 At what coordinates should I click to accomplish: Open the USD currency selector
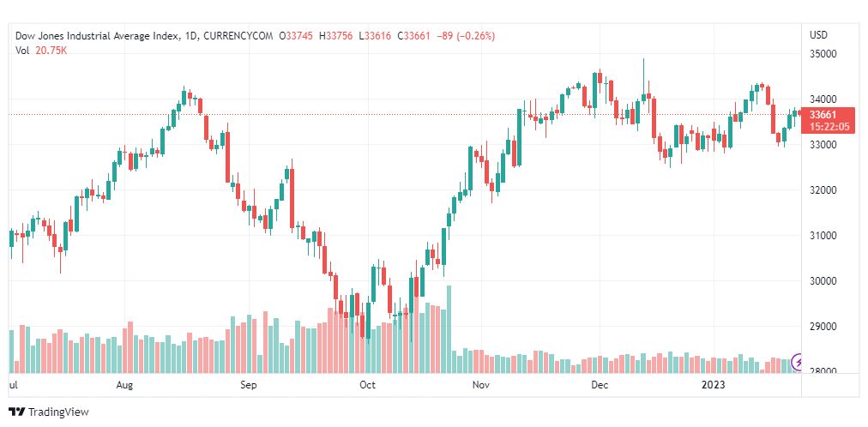click(819, 35)
